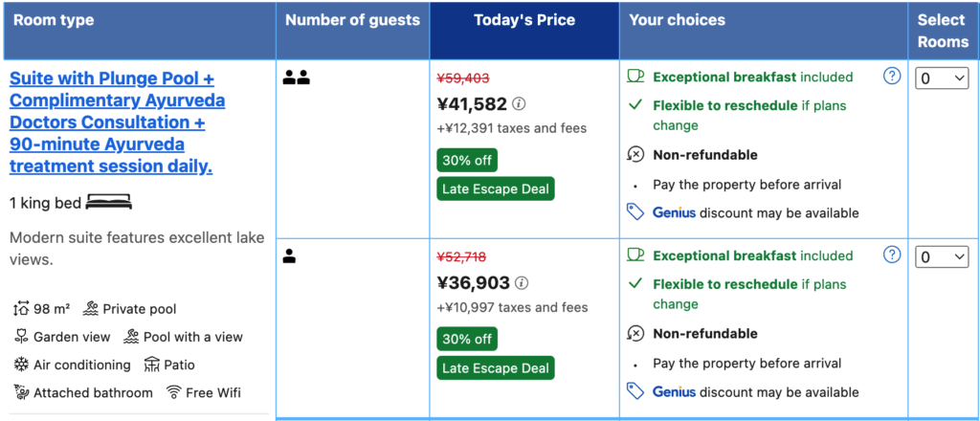Open the room quantity dropdown for ¥41,582 rate
The width and height of the screenshot is (980, 421).
(943, 78)
